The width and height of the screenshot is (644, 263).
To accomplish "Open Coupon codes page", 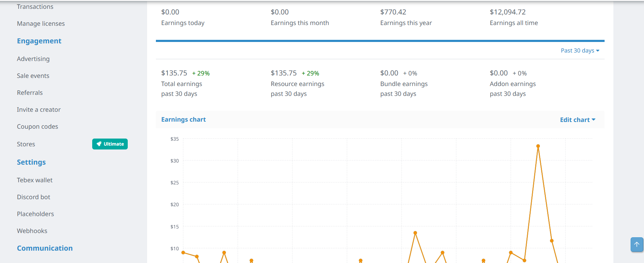I will tap(37, 127).
